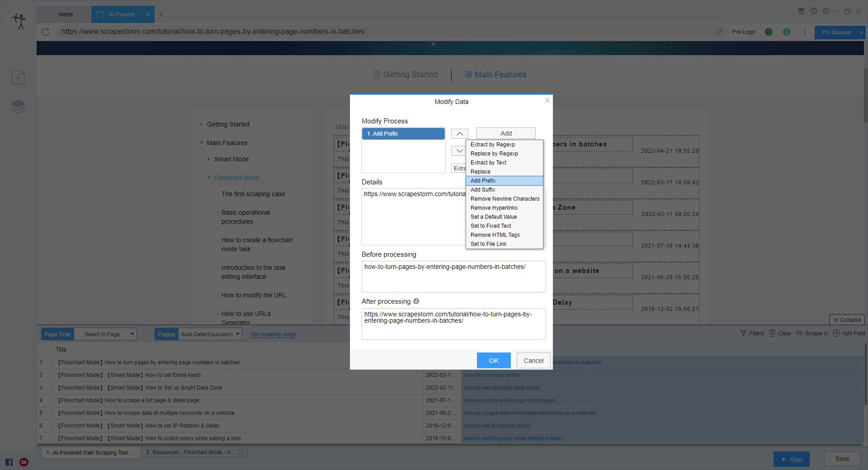The image size is (868, 470).
Task: Expand the Smart Mode tree item
Action: (x=208, y=159)
